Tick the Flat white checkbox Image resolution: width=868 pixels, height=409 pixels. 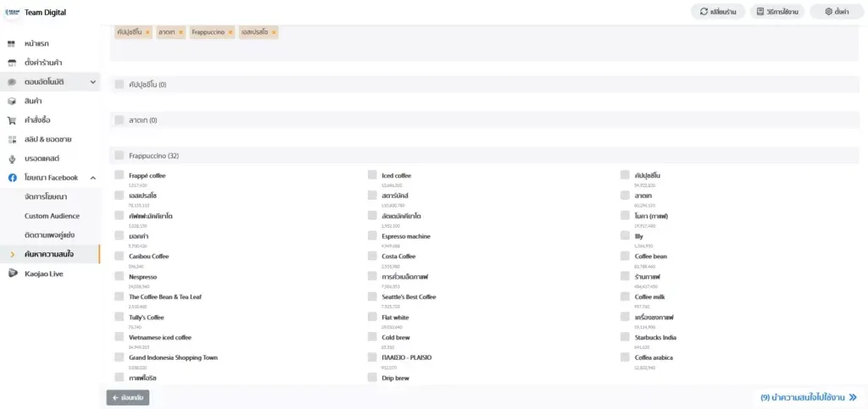coord(372,317)
